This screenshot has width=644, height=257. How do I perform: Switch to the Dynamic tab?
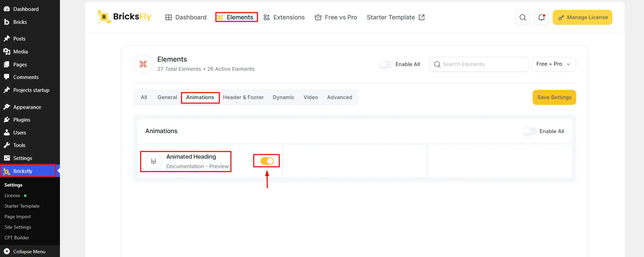(x=284, y=97)
